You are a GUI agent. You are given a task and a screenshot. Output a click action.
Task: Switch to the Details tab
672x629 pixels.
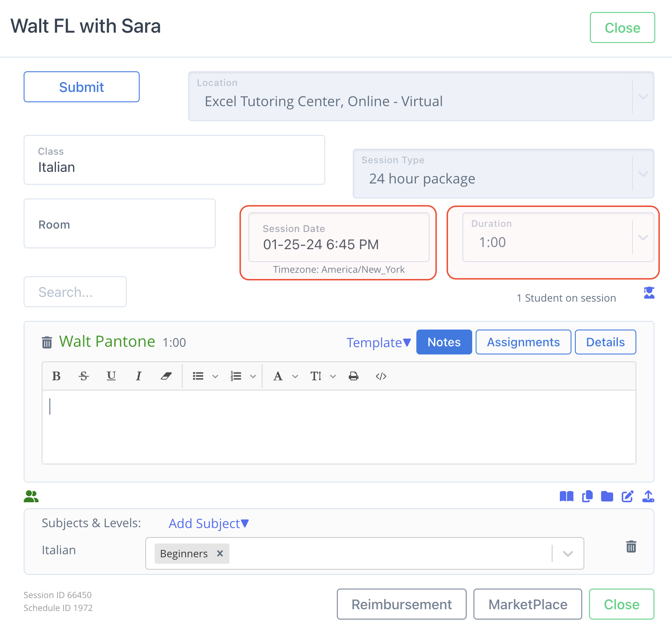(x=605, y=342)
